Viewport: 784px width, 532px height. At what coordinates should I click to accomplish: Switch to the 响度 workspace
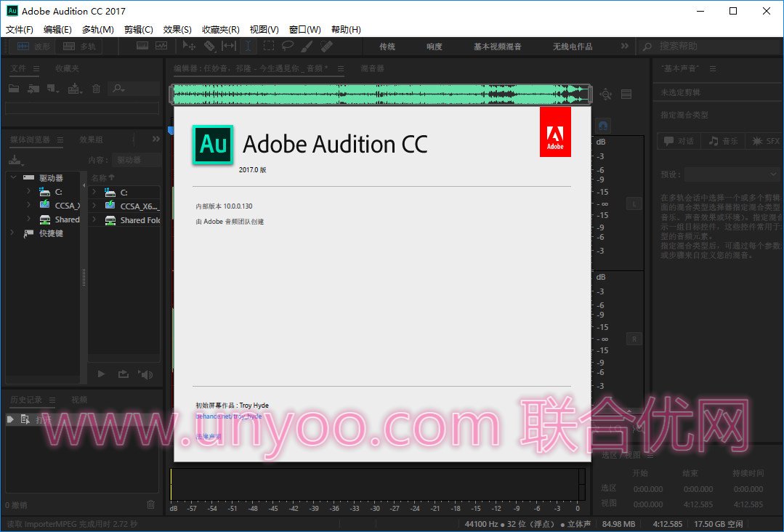[x=435, y=47]
